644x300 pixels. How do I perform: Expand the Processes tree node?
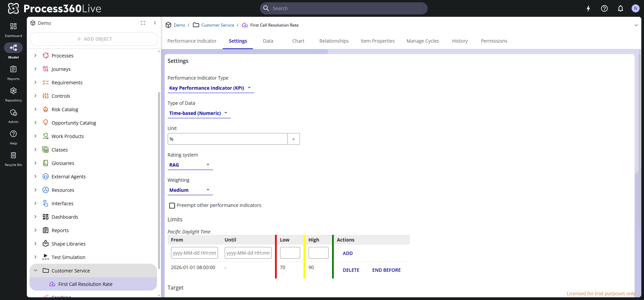36,55
